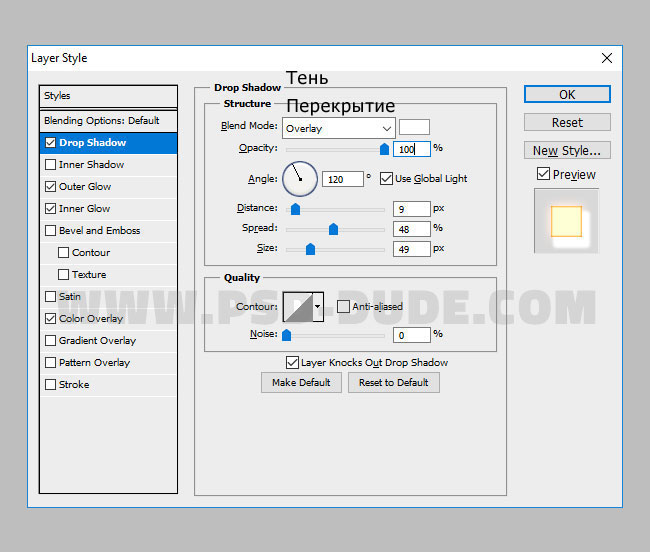
Task: Click the Size value field
Action: pos(412,249)
